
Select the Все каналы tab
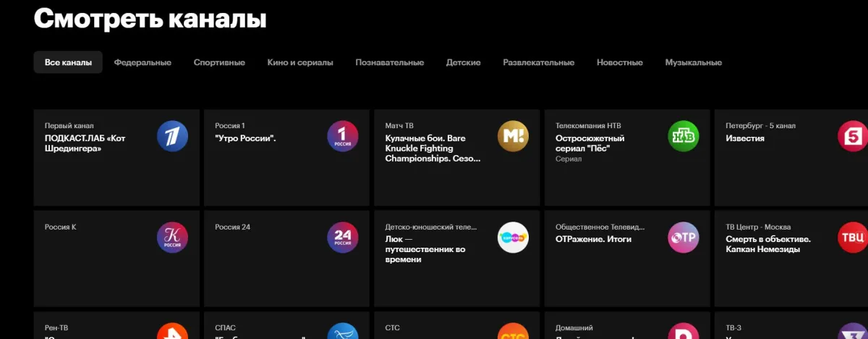(x=68, y=62)
